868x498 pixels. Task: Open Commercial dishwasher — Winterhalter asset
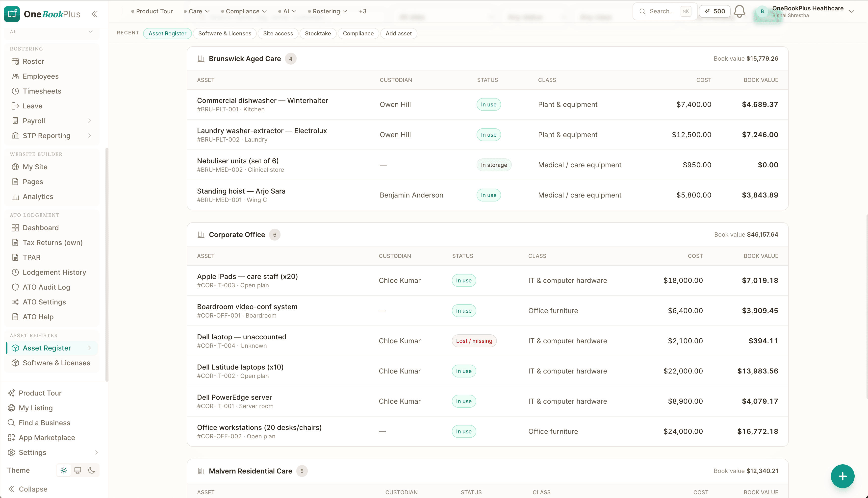coord(262,100)
